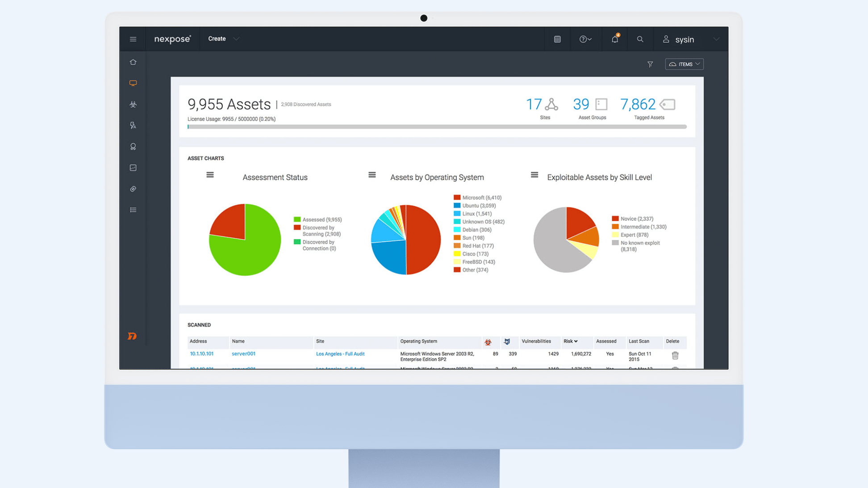Image resolution: width=868 pixels, height=488 pixels.
Task: Open Exploitable Assets chart menu icon
Action: pyautogui.click(x=534, y=175)
